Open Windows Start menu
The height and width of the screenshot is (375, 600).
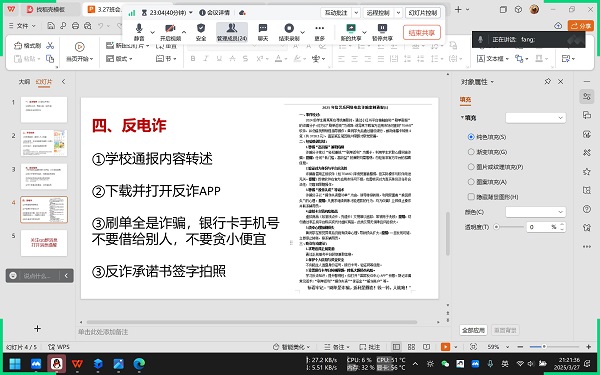pos(15,364)
